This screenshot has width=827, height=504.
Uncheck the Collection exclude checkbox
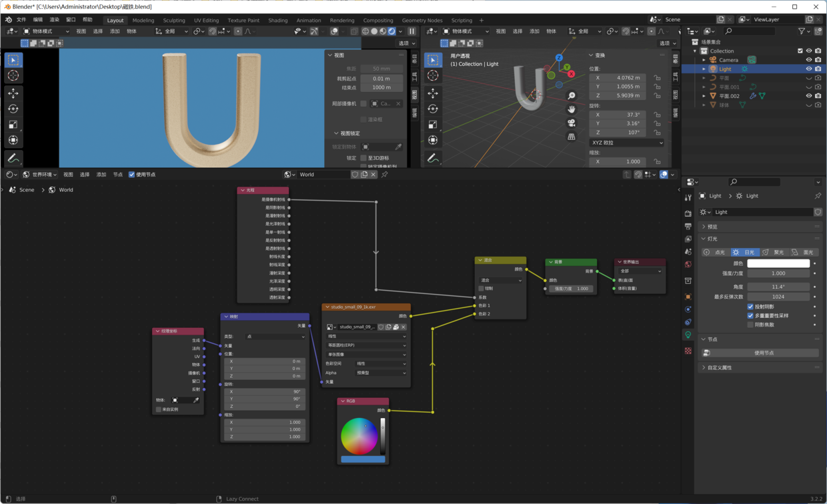point(800,51)
